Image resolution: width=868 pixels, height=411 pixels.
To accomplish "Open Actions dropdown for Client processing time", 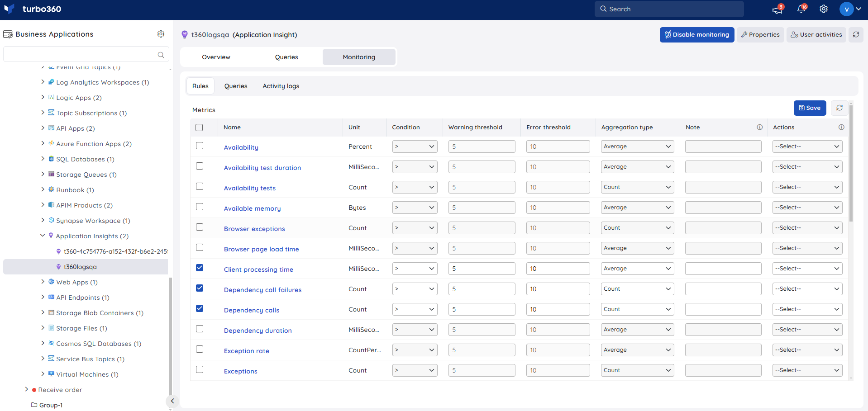I will [807, 269].
